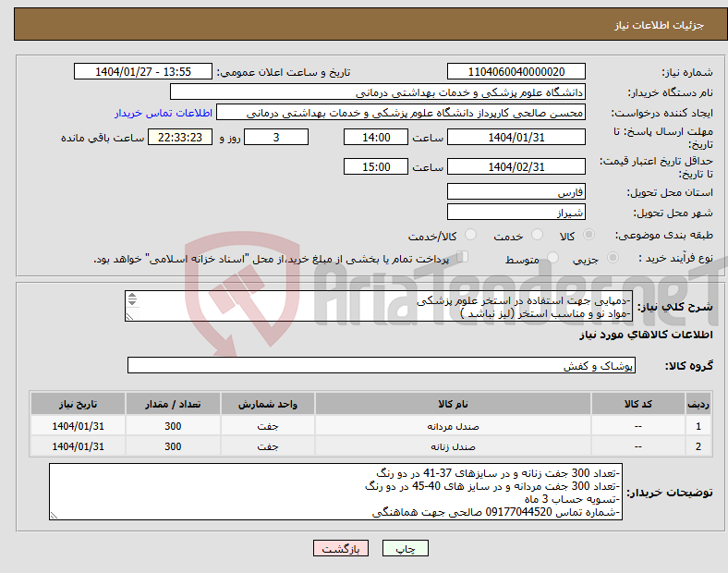Select the خدمت radio button
Viewport: 728px width, 573px height.
(x=537, y=235)
